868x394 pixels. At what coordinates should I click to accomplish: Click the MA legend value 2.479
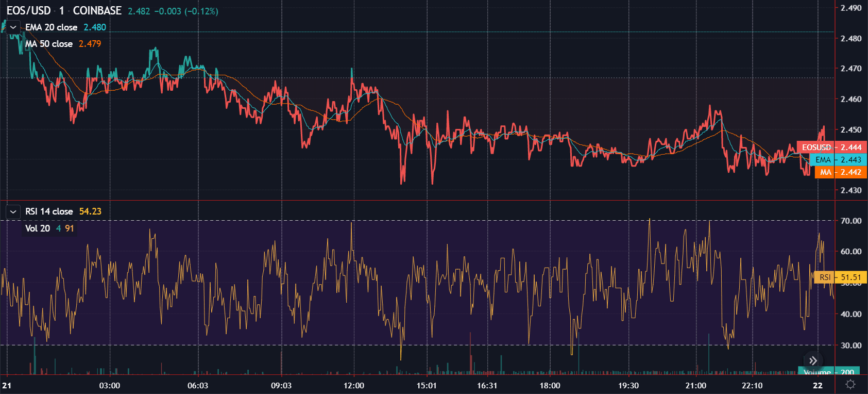90,44
